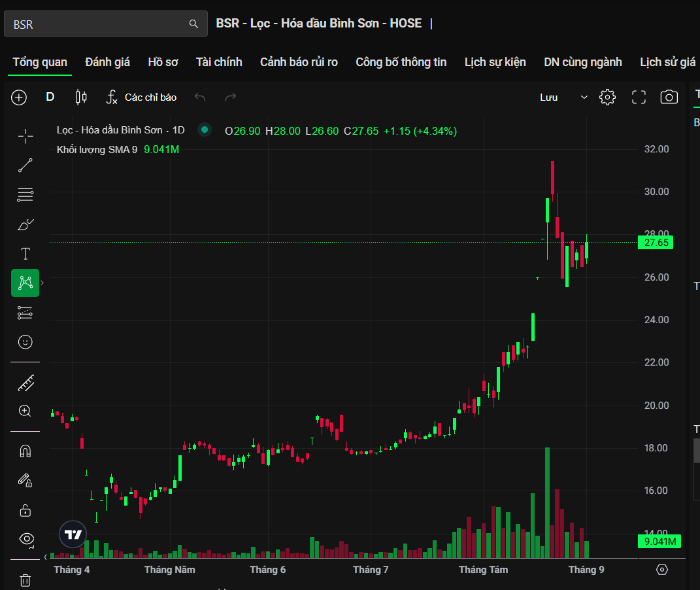Click the search magnifier icon
The height and width of the screenshot is (590, 700).
pyautogui.click(x=193, y=24)
